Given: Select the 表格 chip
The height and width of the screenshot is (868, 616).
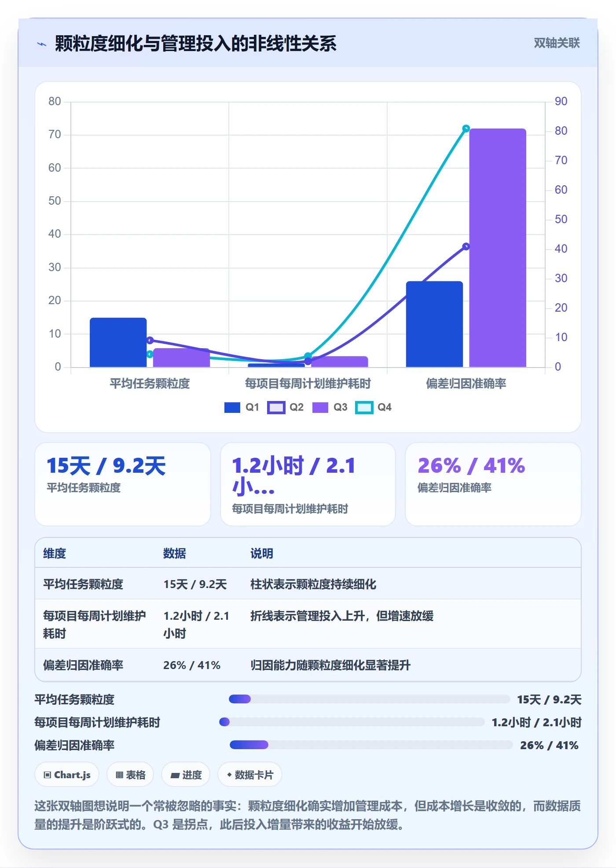Looking at the screenshot, I should 130,775.
